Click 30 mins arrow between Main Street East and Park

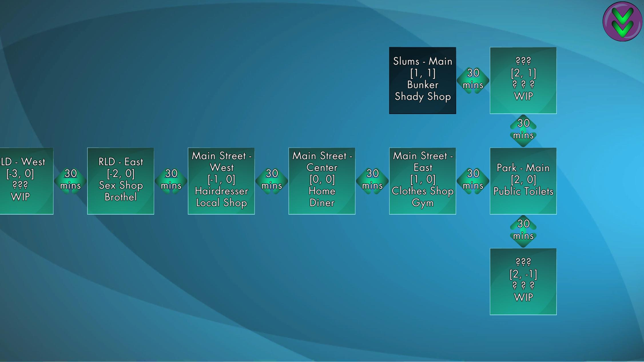(x=473, y=181)
